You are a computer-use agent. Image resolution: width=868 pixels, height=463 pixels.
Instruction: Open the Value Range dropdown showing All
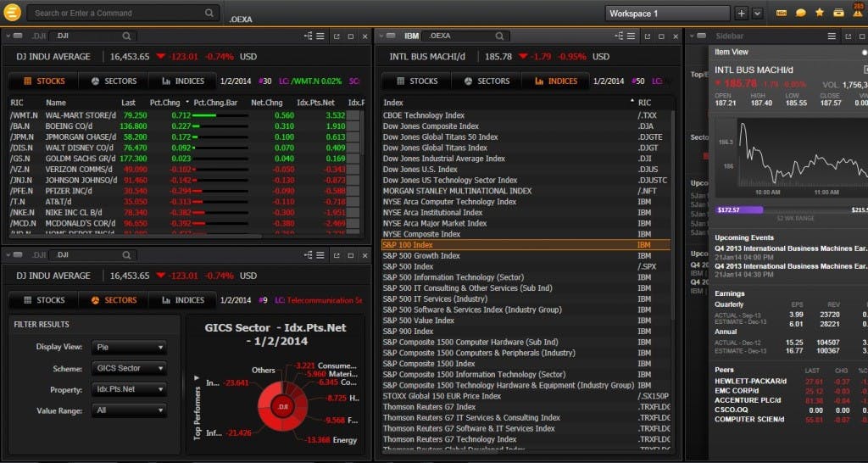tap(129, 410)
